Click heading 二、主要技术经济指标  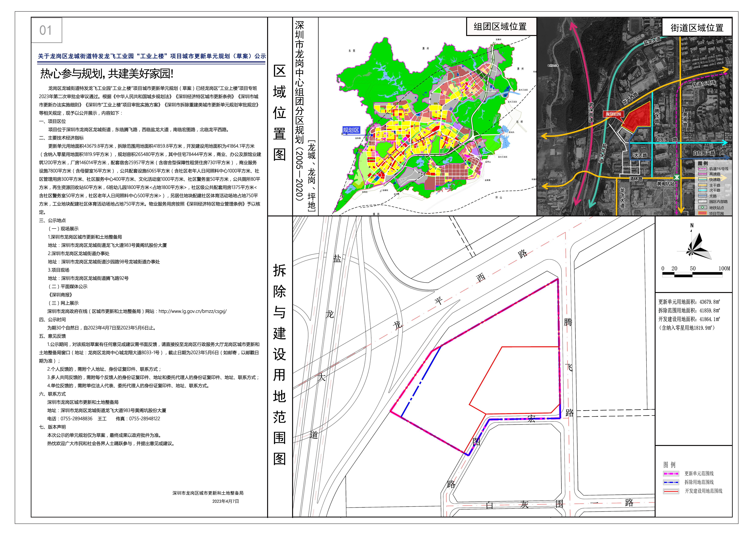click(x=61, y=138)
